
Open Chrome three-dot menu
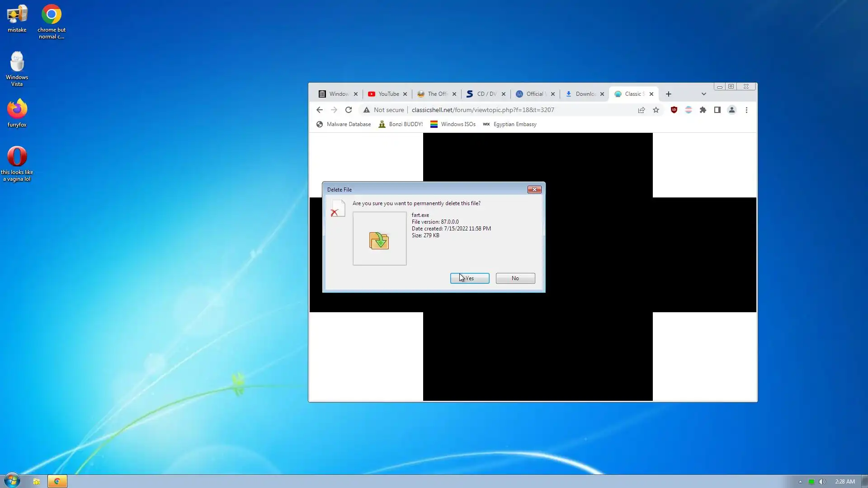click(746, 110)
